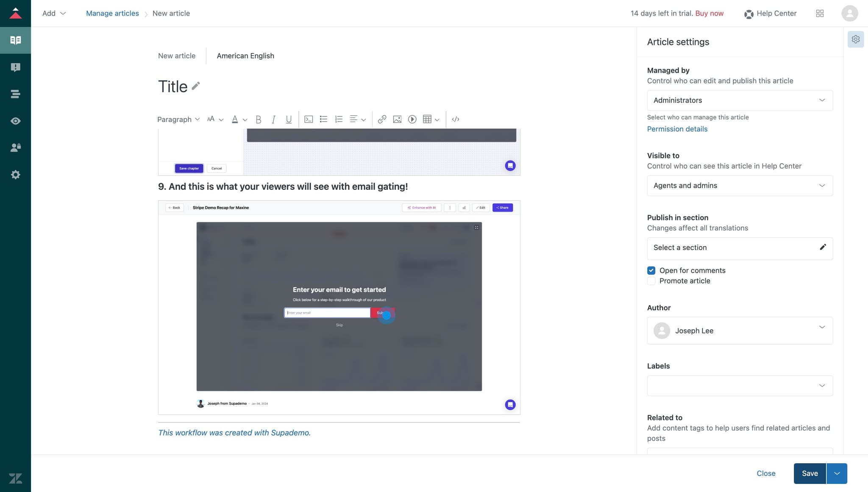The width and height of the screenshot is (868, 492).
Task: Expand the Save options arrow
Action: 837,473
